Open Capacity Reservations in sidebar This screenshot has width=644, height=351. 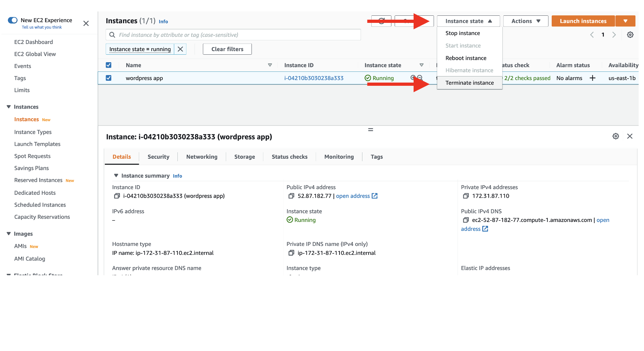point(42,217)
